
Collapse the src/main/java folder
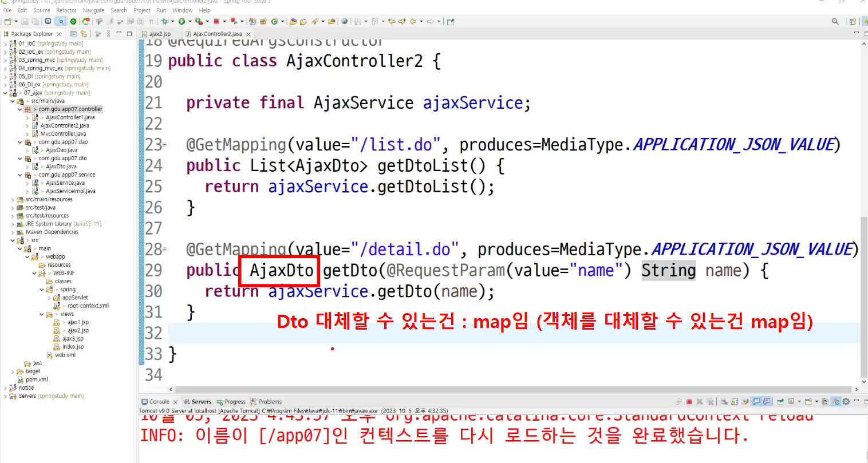(x=13, y=101)
